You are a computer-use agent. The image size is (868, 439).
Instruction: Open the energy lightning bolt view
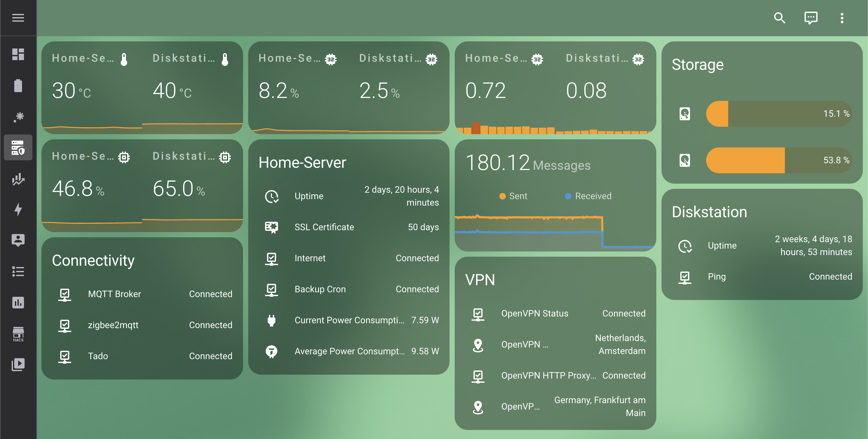(18, 209)
